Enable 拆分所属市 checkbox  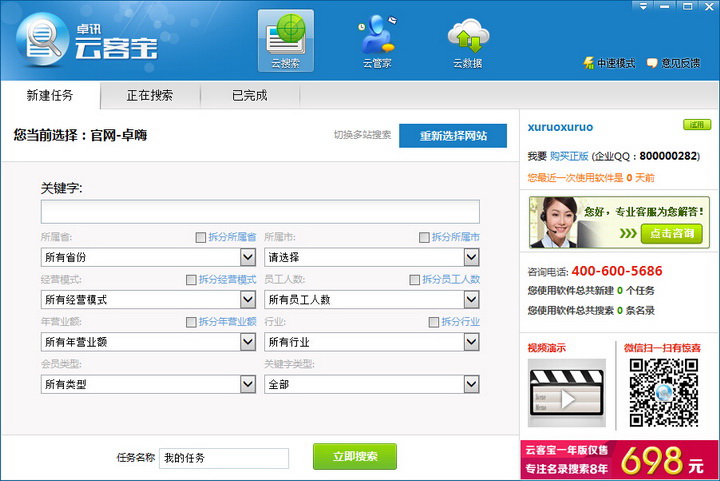pyautogui.click(x=424, y=237)
